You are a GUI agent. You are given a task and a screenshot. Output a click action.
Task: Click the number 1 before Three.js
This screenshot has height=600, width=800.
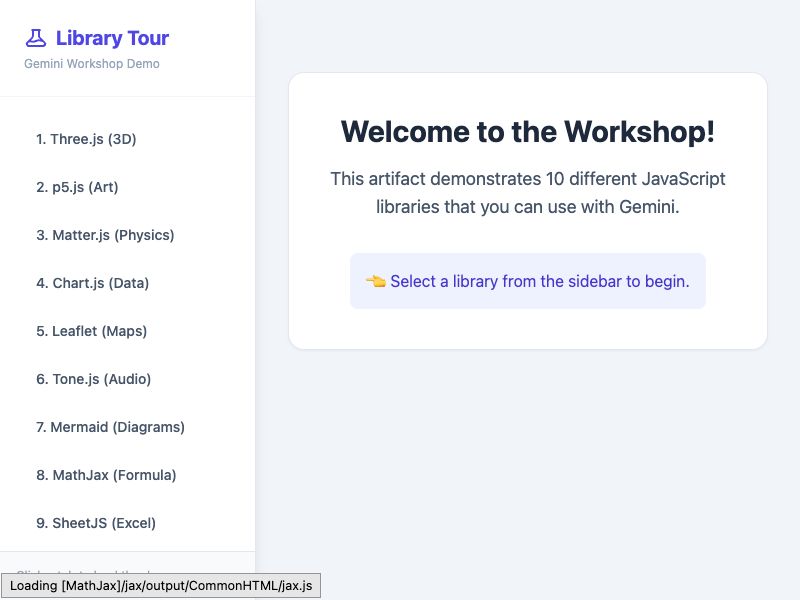pos(39,139)
